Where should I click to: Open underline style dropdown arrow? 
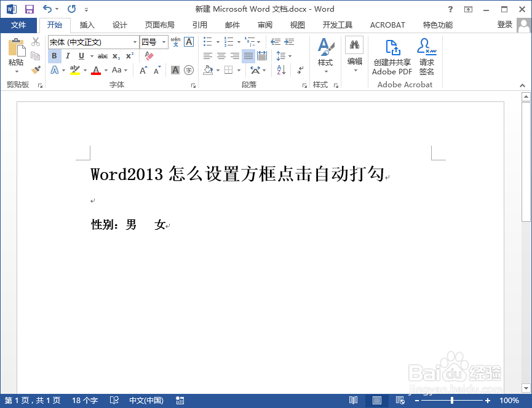92,56
